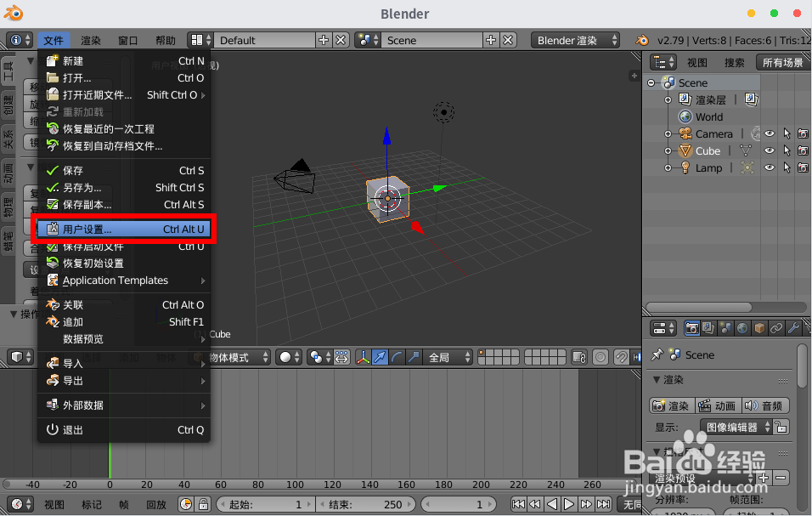Open render engine dropdown Blender渲染

[575, 41]
